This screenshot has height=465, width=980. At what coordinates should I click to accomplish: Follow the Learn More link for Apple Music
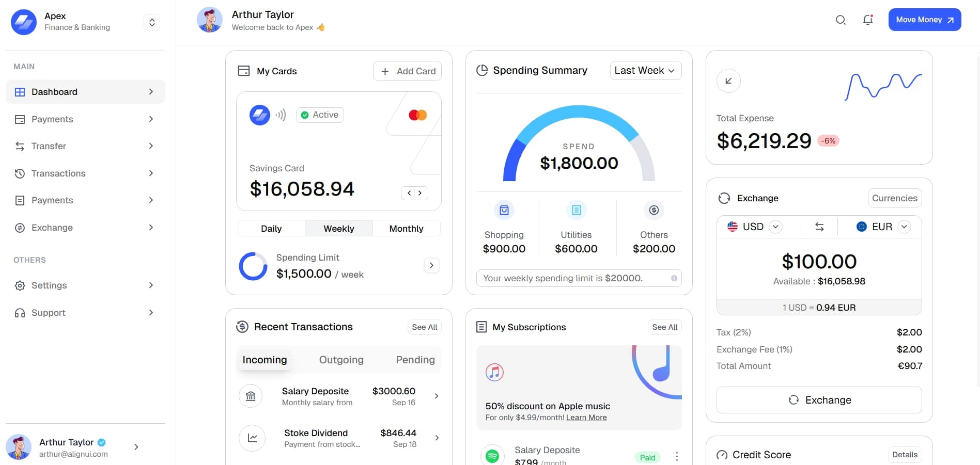pyautogui.click(x=586, y=418)
